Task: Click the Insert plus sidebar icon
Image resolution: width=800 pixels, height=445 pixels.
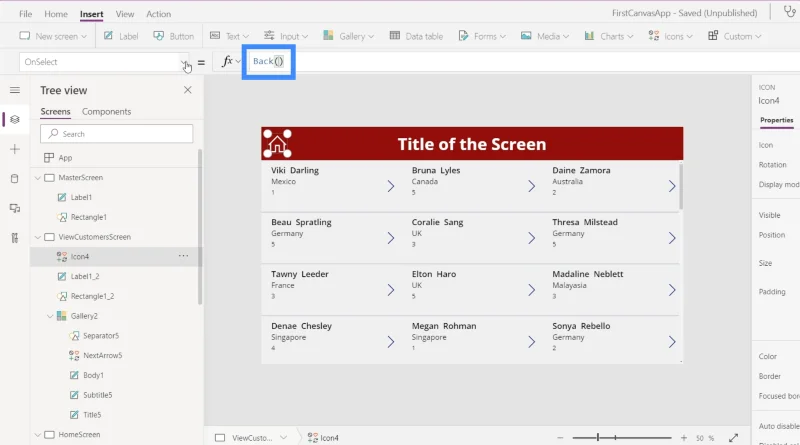Action: tap(15, 149)
